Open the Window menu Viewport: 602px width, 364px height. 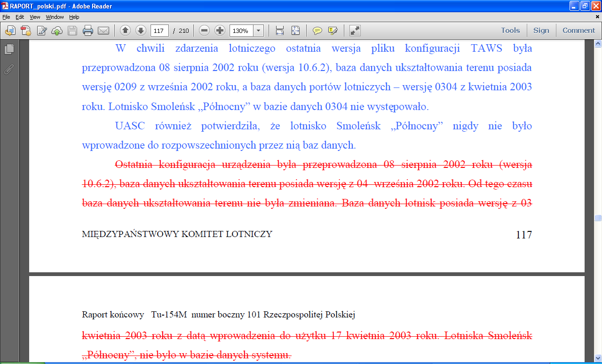55,17
